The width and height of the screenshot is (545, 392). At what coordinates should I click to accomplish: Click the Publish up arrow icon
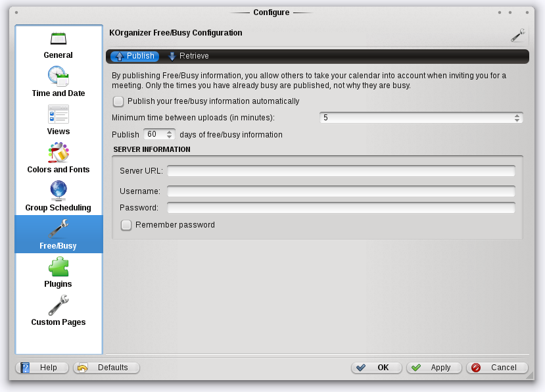(119, 57)
